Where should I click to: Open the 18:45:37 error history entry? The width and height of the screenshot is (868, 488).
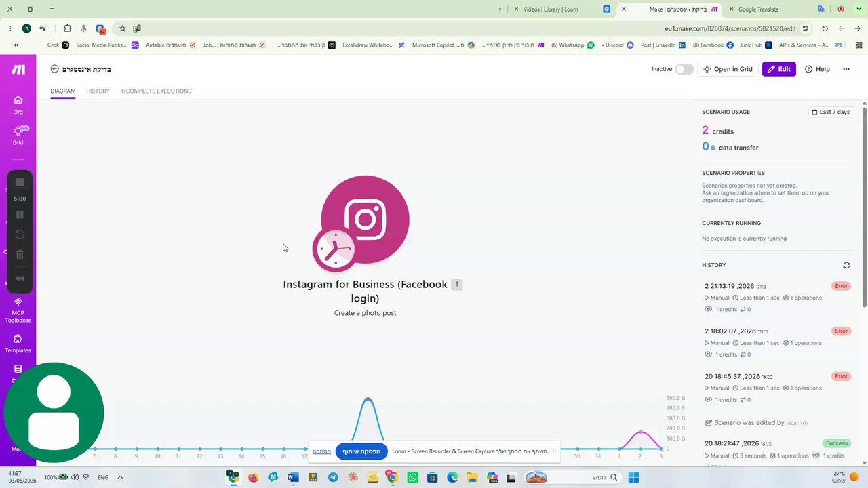[777, 388]
